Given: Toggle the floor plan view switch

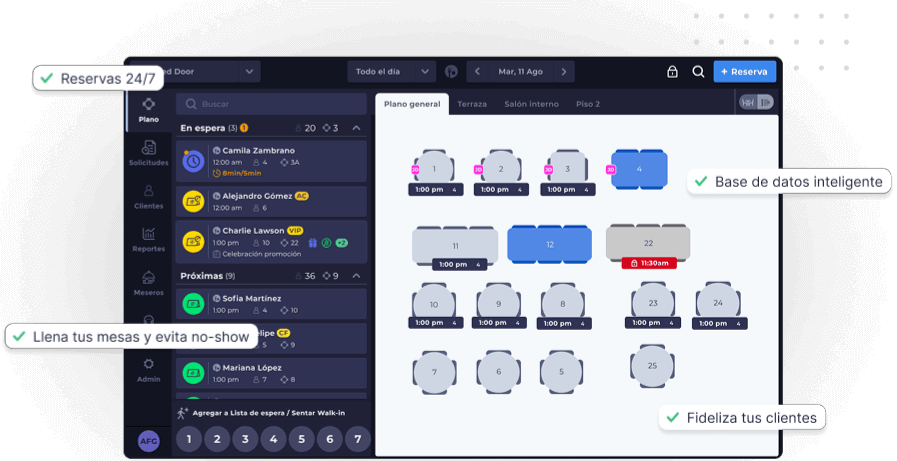Looking at the screenshot, I should coord(756,102).
